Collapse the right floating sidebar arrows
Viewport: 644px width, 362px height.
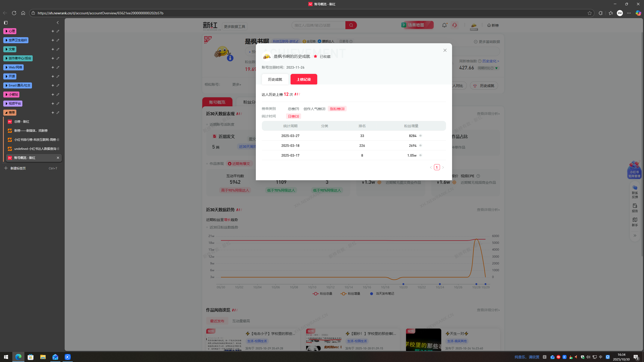tap(635, 236)
